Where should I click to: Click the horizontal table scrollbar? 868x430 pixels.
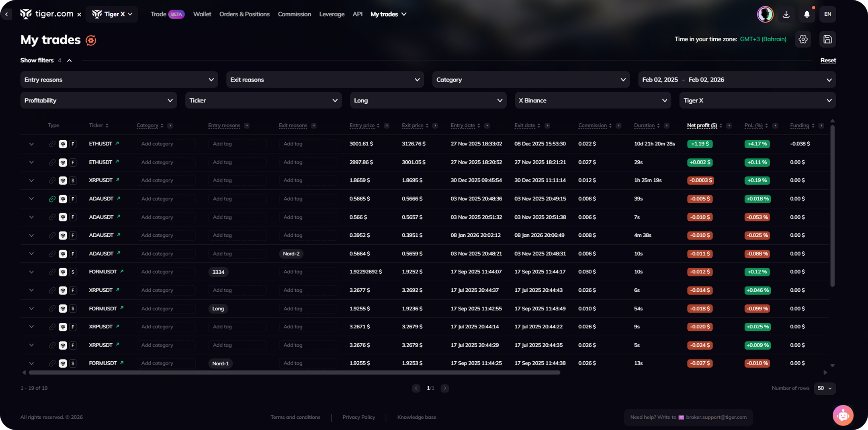coord(294,373)
